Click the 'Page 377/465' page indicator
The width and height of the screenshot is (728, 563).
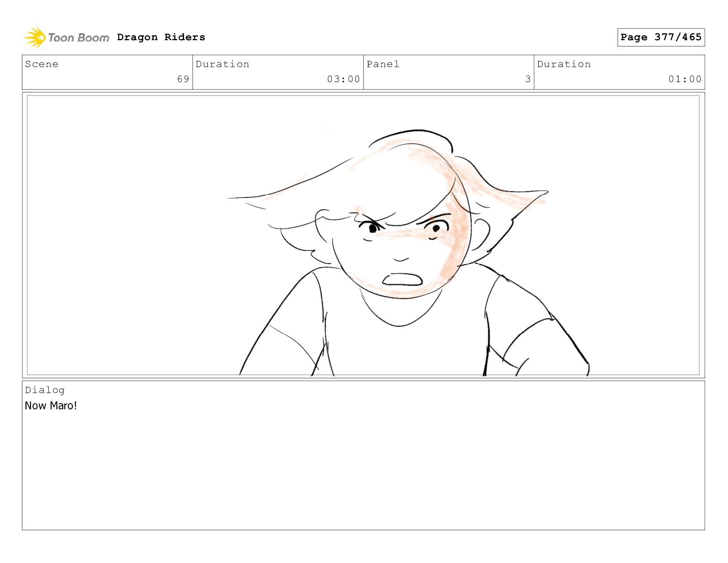(661, 37)
